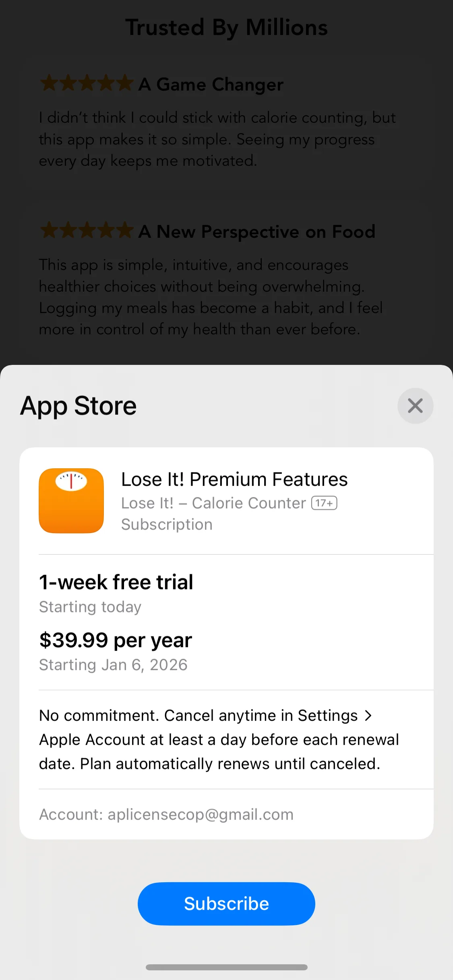The width and height of the screenshot is (453, 980).
Task: Tap the stars beside A New Perspective on Food
Action: pyautogui.click(x=87, y=231)
